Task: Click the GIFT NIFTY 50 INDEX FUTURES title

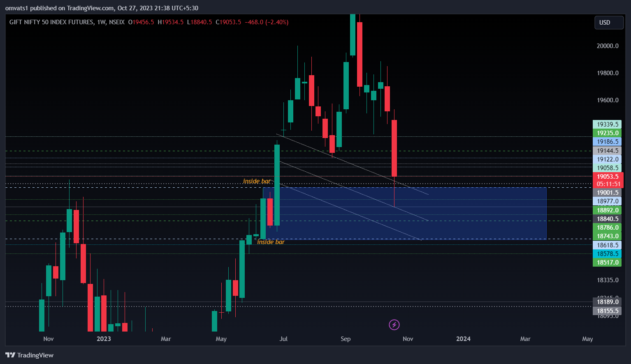Action: pyautogui.click(x=51, y=22)
